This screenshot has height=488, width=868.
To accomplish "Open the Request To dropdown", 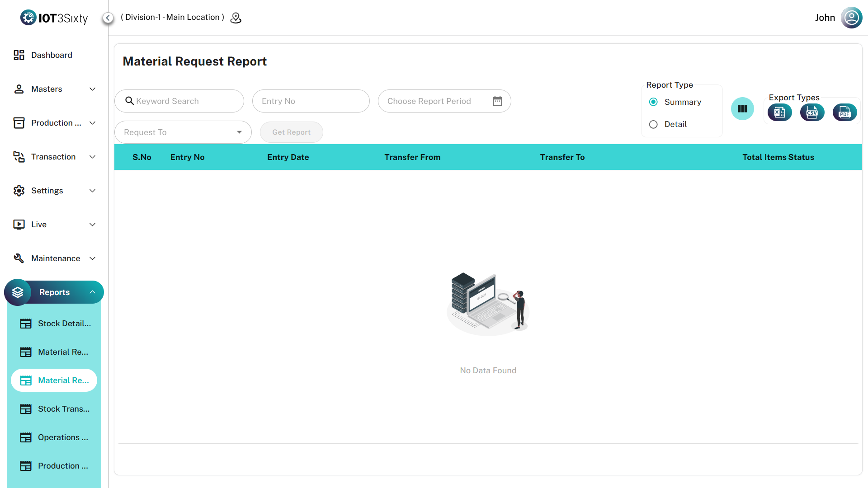I will (x=183, y=132).
